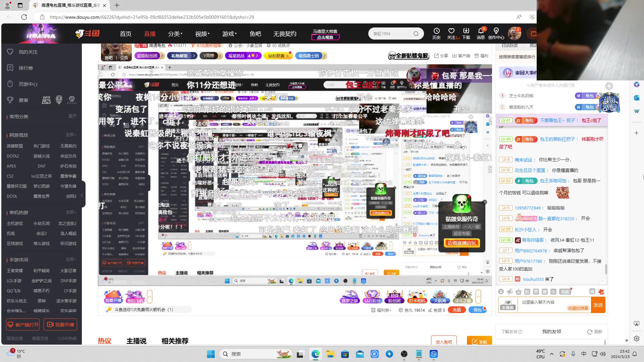Click the 大航海 gift icon
Image resolution: width=644 pixels, height=362 pixels.
[x=439, y=297]
